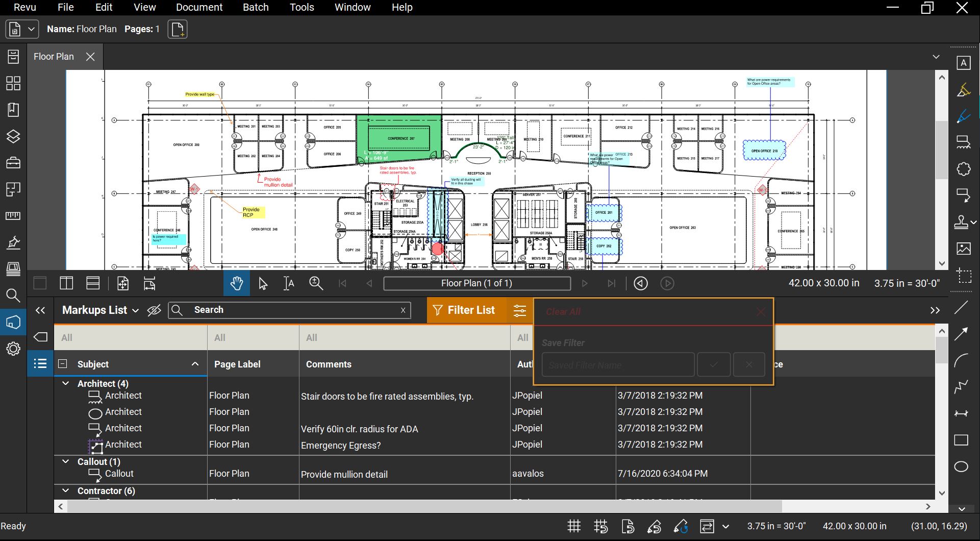This screenshot has height=541, width=980.
Task: Click the Saved Filter Name input field
Action: coord(617,364)
